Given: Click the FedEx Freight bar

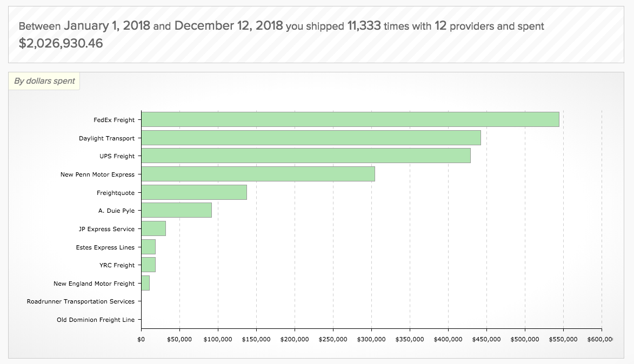Looking at the screenshot, I should [350, 119].
